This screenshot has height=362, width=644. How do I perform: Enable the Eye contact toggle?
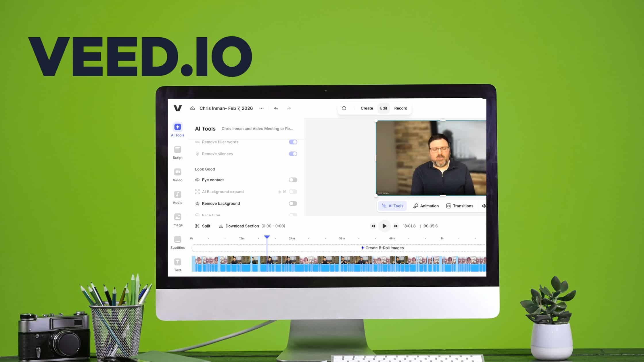pyautogui.click(x=293, y=180)
